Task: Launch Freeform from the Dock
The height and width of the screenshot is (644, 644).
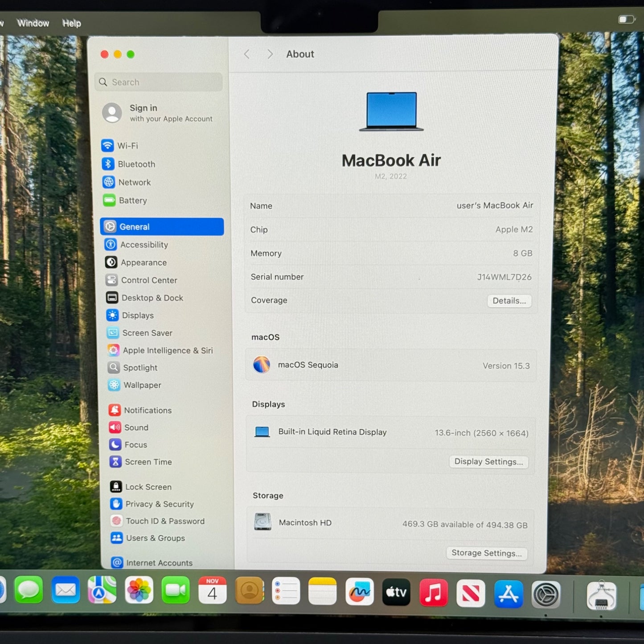Action: point(359,592)
